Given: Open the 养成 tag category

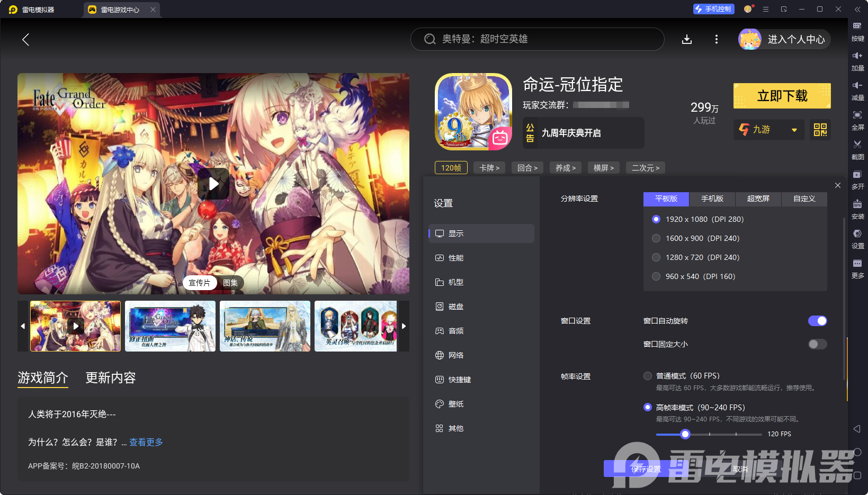Looking at the screenshot, I should pyautogui.click(x=566, y=168).
